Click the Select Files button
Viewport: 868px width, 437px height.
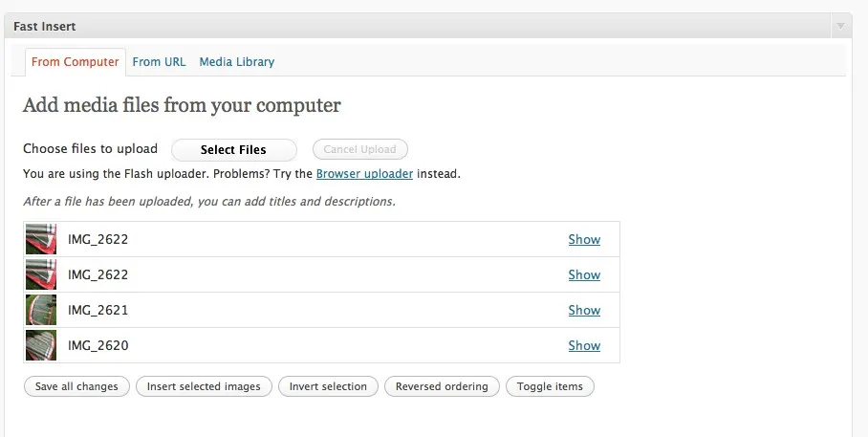(233, 149)
